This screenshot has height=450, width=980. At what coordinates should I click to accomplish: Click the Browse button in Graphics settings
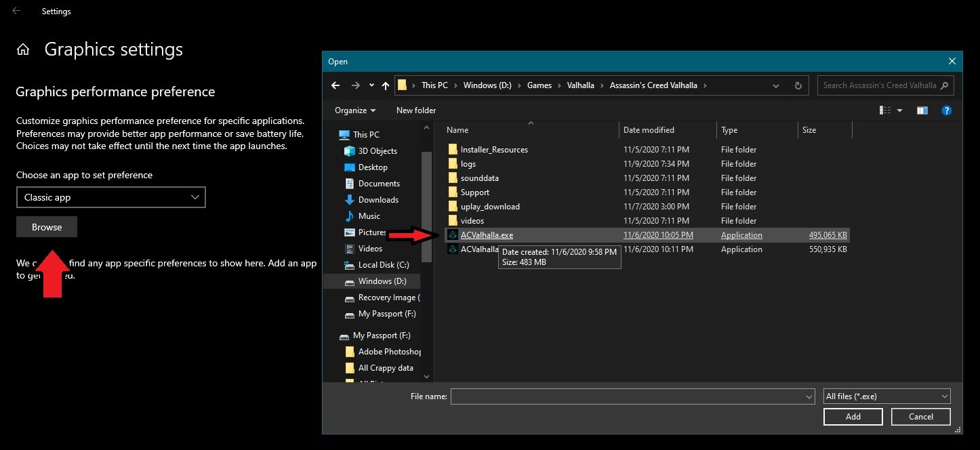pyautogui.click(x=47, y=227)
